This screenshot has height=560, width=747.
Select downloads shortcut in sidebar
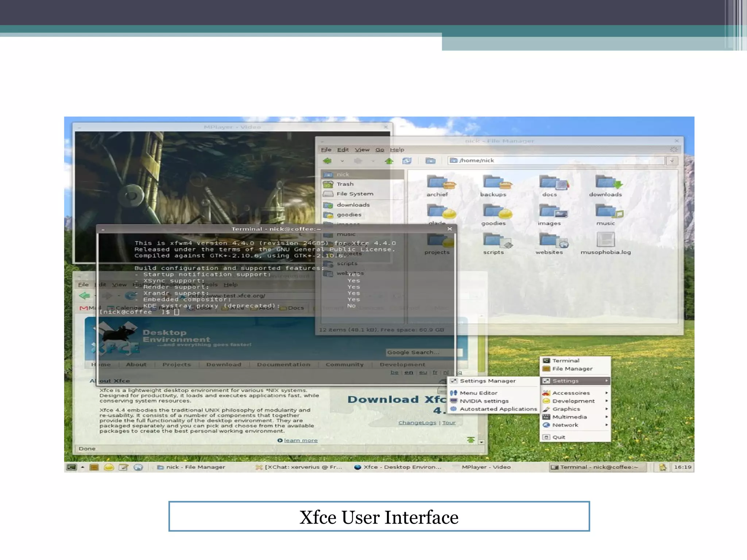[363, 205]
